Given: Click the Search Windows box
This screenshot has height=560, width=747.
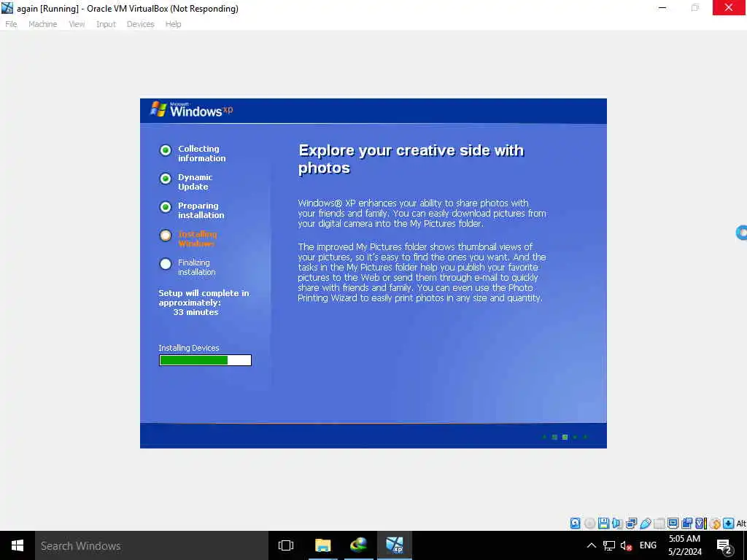Looking at the screenshot, I should point(152,545).
